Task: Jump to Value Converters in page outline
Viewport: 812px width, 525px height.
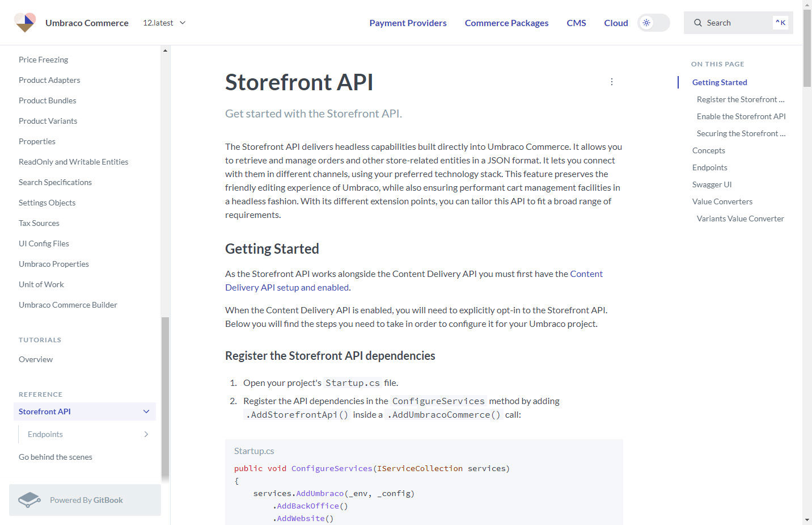Action: point(722,201)
